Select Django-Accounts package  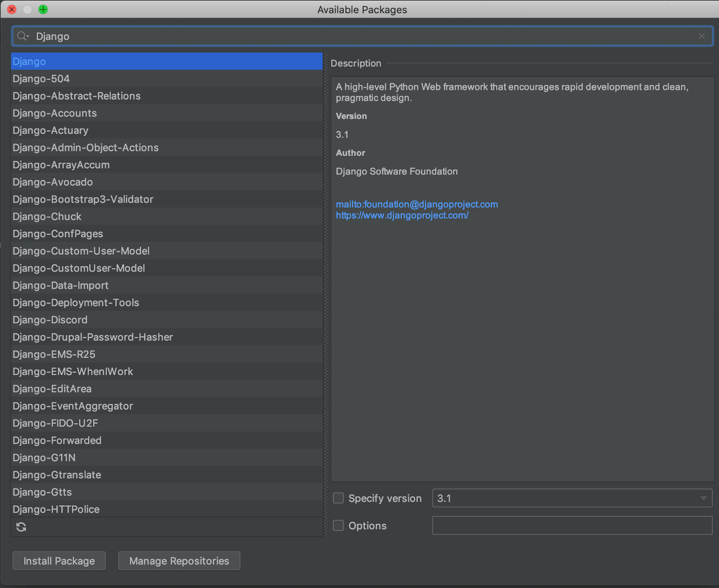167,113
